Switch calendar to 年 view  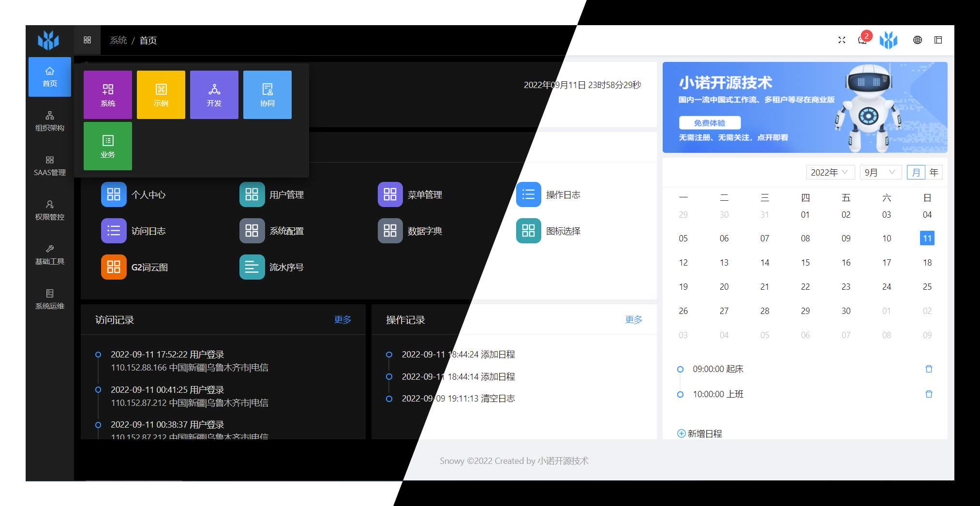point(934,173)
